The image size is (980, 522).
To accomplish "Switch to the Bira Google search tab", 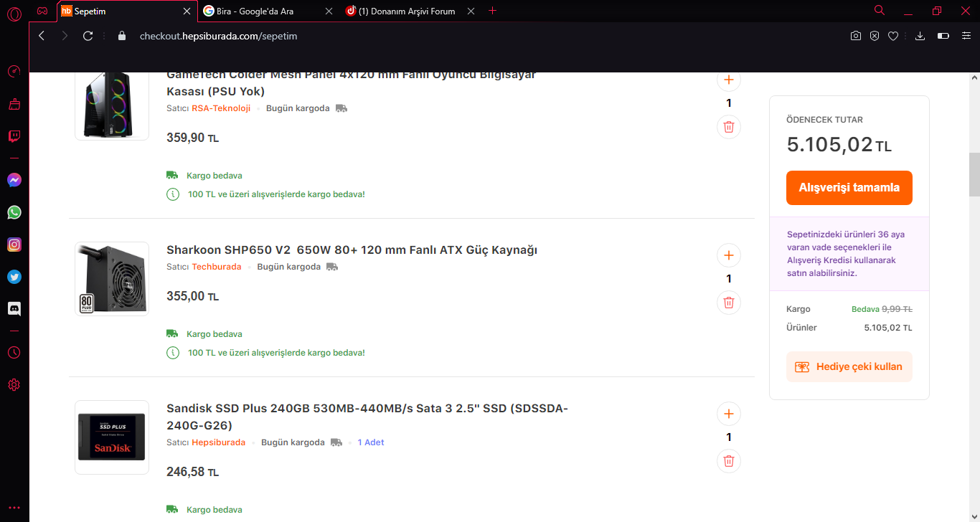I will pyautogui.click(x=268, y=11).
